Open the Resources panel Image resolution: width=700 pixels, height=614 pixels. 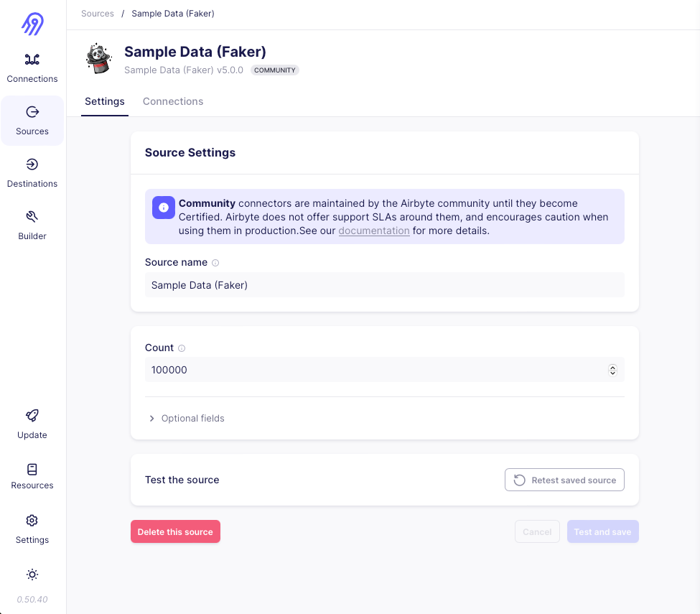[x=32, y=477]
